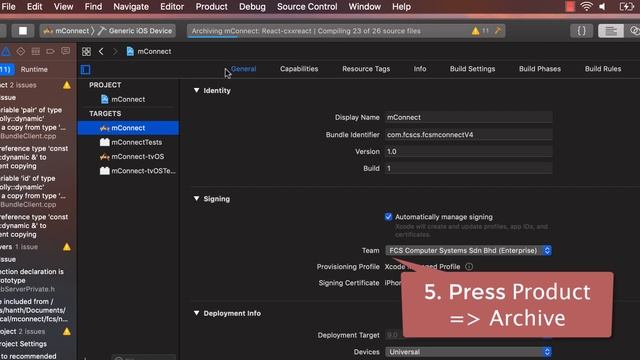Open the code review braces button
The height and width of the screenshot is (360, 640).
[x=581, y=31]
